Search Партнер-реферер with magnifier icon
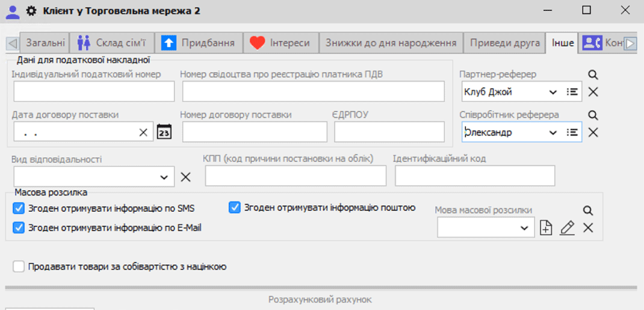Viewport: 644px width, 310px height. click(x=593, y=75)
